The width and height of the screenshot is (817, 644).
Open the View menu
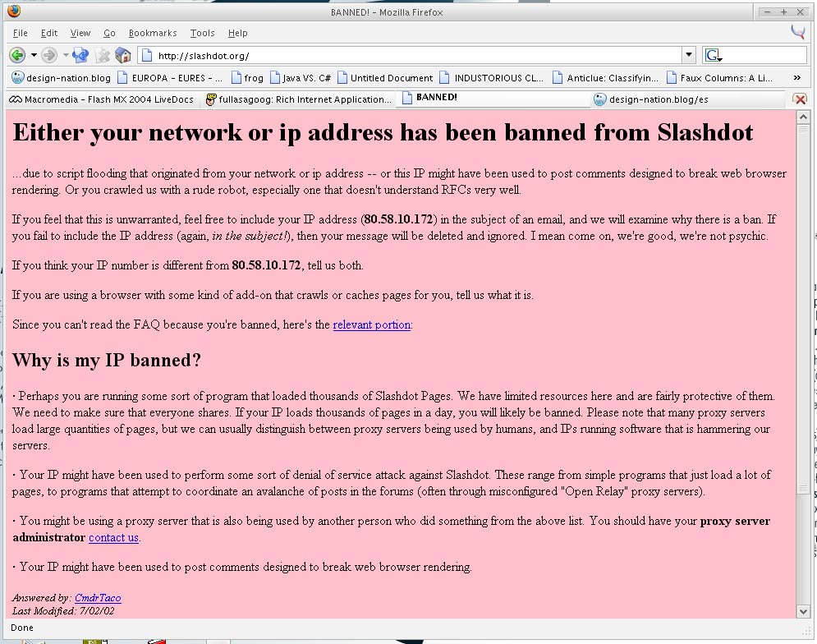[80, 33]
